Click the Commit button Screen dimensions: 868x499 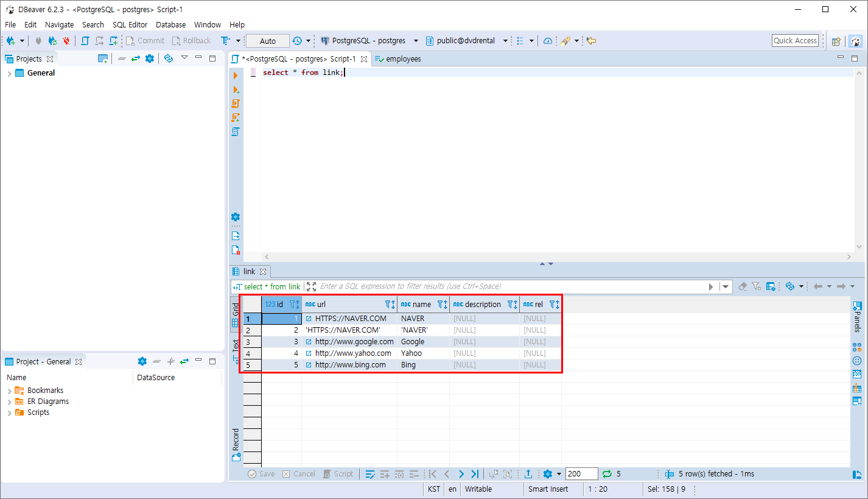[x=145, y=41]
